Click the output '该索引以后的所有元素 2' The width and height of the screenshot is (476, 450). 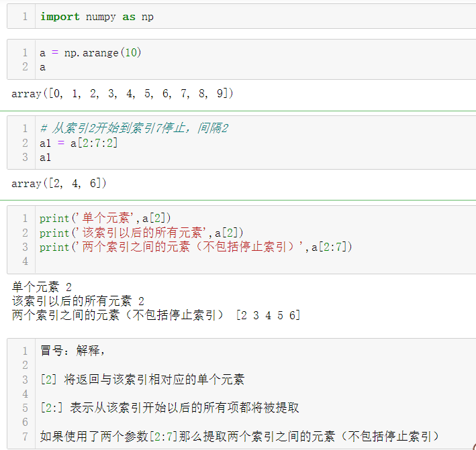pyautogui.click(x=78, y=301)
